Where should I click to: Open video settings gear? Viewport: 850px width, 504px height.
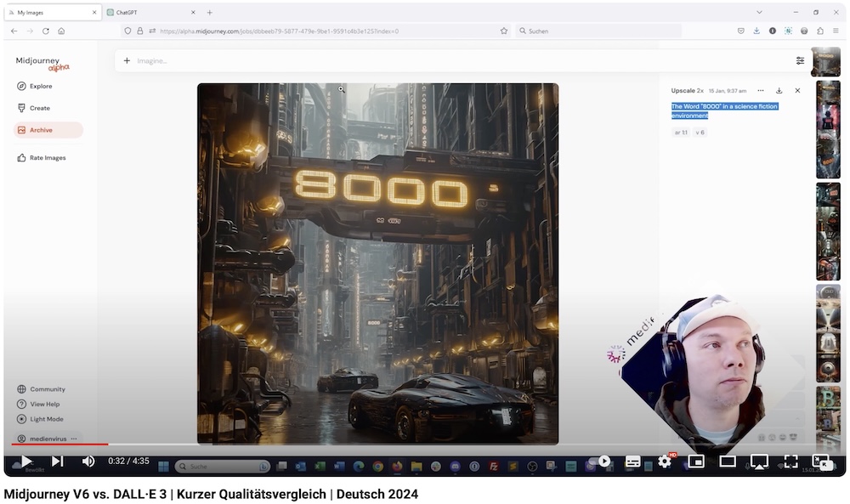pos(665,462)
